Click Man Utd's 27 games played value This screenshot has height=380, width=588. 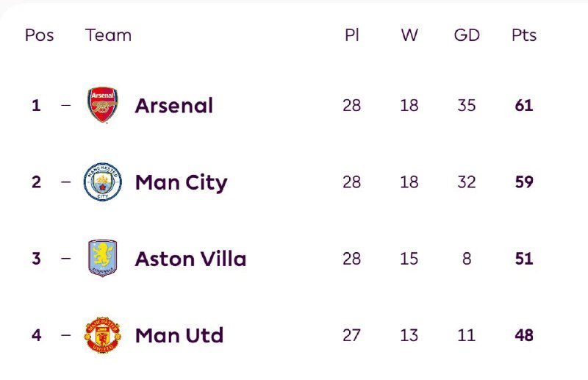pyautogui.click(x=351, y=336)
